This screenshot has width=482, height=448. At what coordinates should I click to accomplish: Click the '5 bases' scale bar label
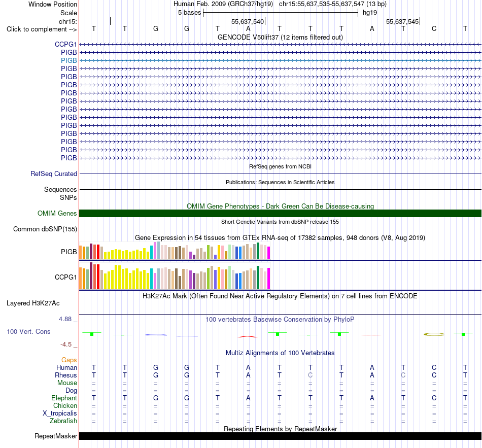[x=189, y=13]
